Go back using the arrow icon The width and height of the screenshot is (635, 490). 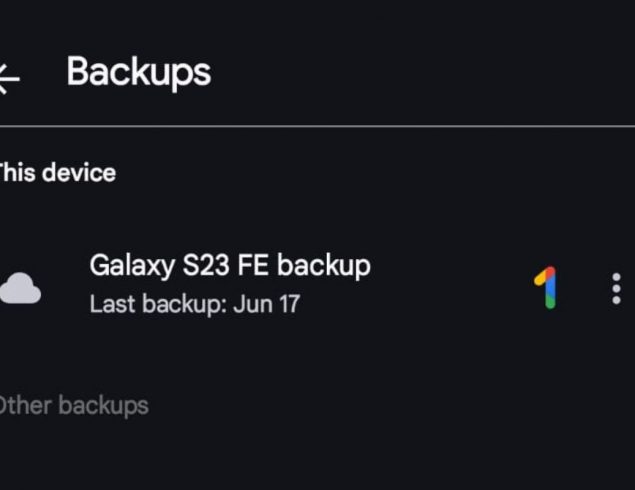pyautogui.click(x=8, y=77)
